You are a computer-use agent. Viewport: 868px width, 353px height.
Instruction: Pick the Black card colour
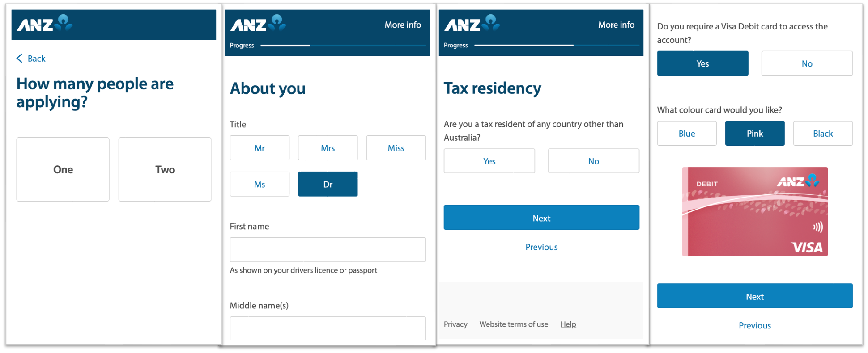pos(822,134)
